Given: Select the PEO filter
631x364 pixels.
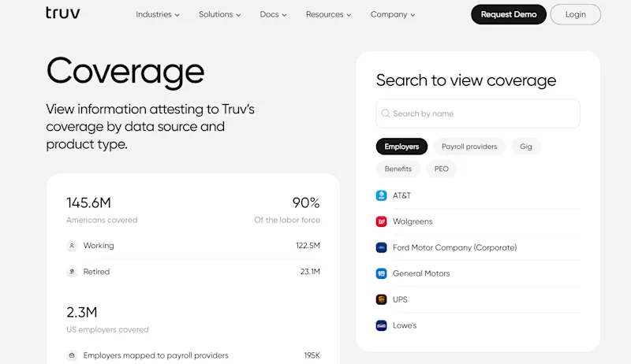Looking at the screenshot, I should click(x=441, y=169).
